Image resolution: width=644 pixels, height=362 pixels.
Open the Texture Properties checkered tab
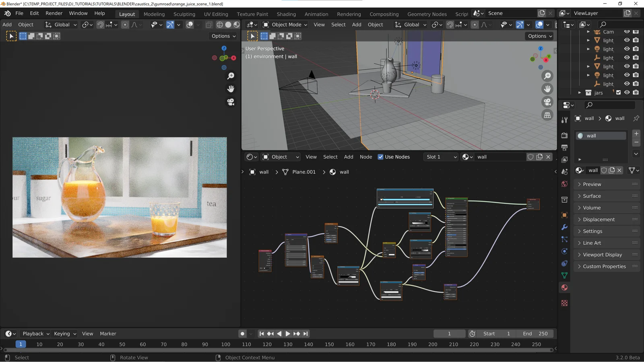(x=564, y=302)
